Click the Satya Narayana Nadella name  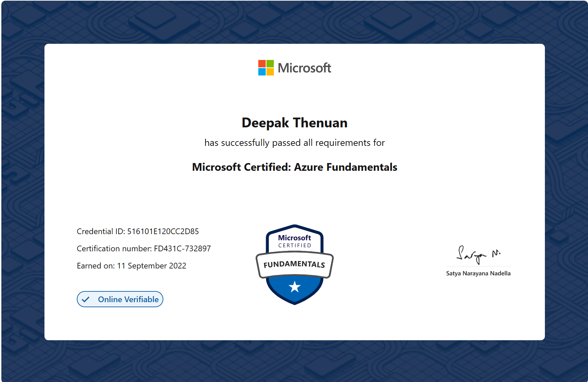point(478,274)
